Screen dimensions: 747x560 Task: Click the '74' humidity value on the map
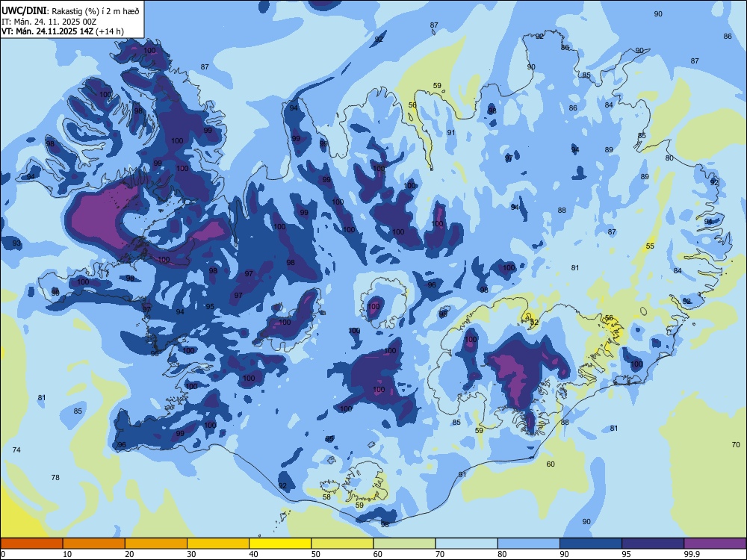(16, 449)
